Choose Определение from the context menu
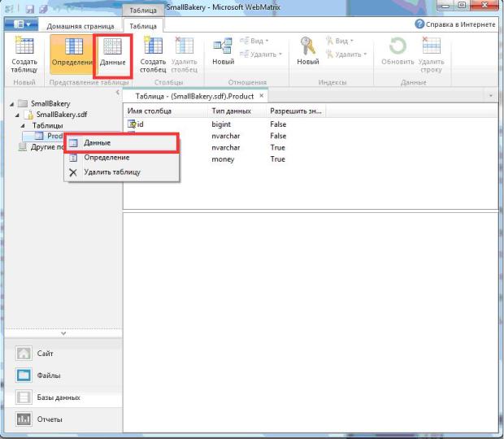Screen dimensions: 504x439 pos(121,158)
